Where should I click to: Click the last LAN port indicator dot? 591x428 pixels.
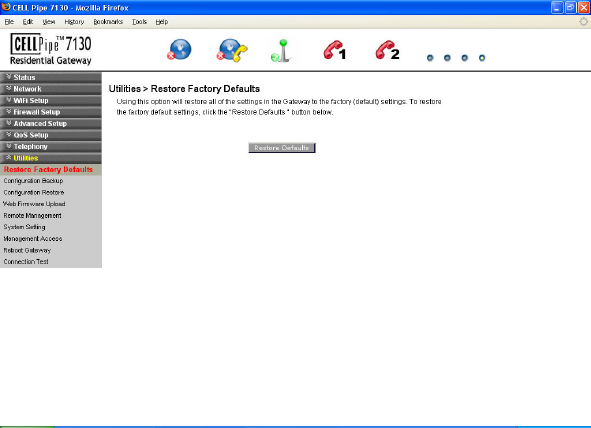coord(482,58)
